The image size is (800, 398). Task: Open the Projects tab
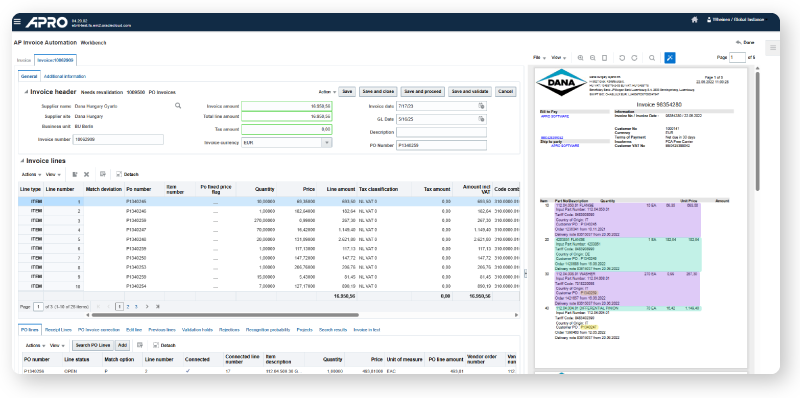pyautogui.click(x=305, y=330)
